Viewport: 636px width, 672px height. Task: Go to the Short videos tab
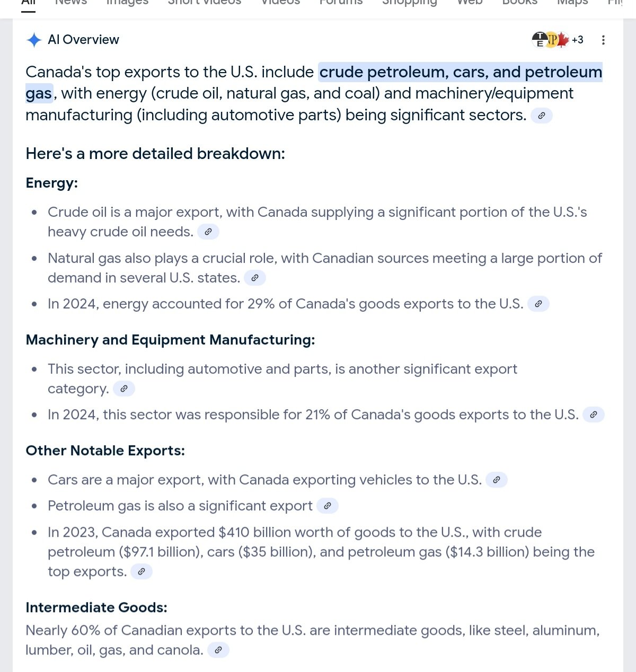pyautogui.click(x=204, y=3)
